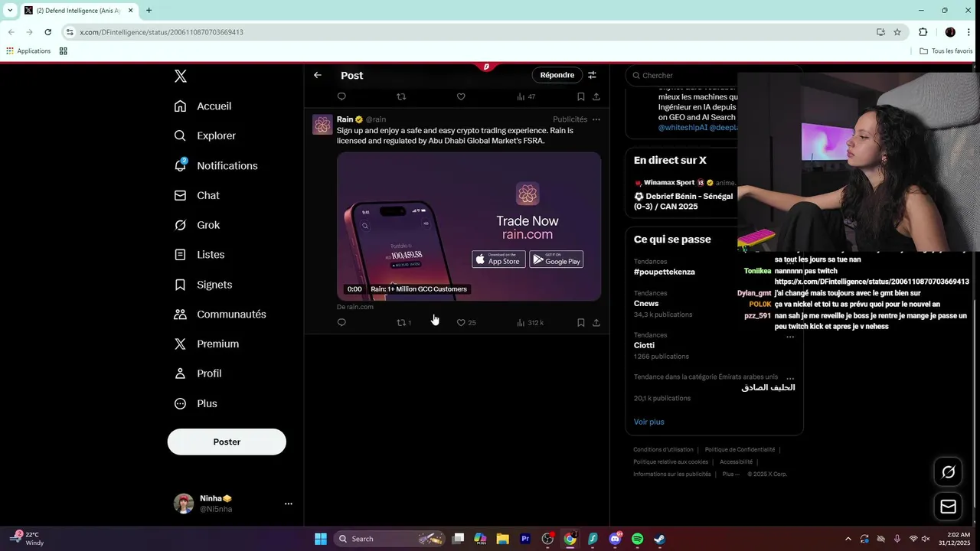Open Ciotti trend more options

pyautogui.click(x=790, y=336)
